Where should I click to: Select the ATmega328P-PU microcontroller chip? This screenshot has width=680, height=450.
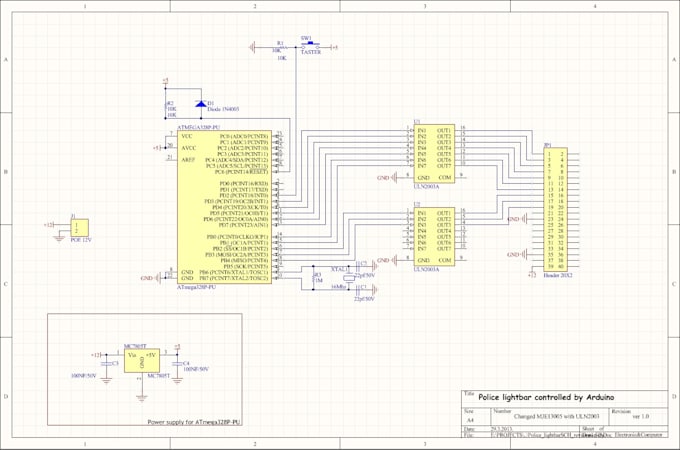(x=225, y=207)
